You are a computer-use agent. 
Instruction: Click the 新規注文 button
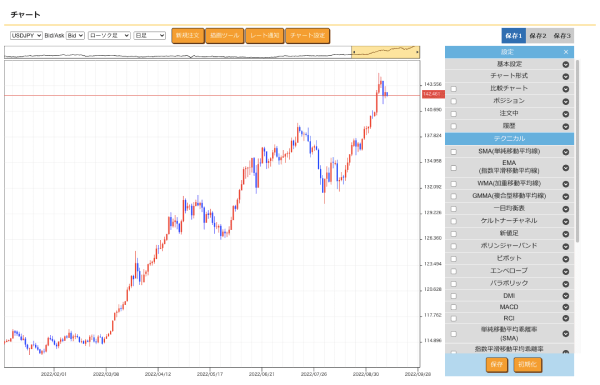click(x=188, y=36)
